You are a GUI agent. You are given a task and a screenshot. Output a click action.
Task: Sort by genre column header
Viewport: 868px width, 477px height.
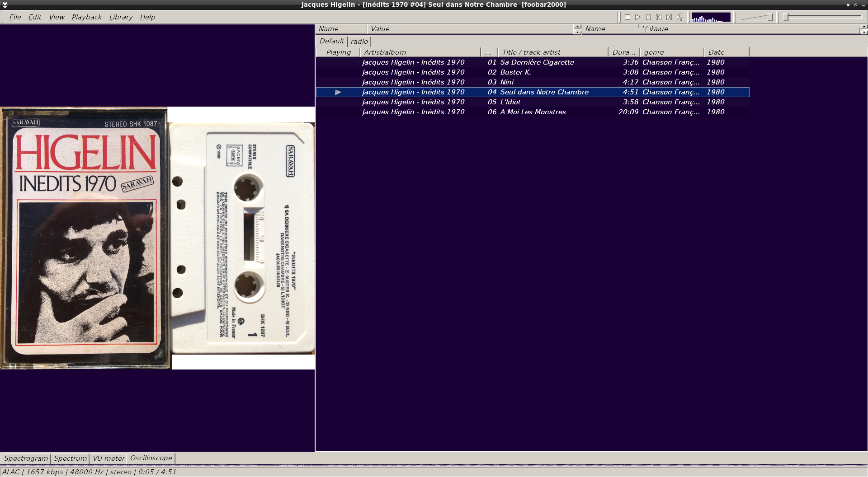[672, 52]
